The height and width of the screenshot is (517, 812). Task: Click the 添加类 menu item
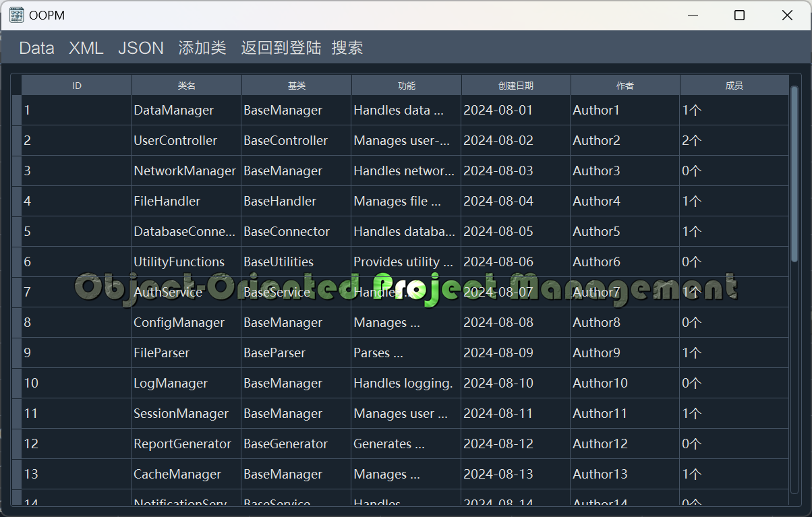[x=202, y=48]
